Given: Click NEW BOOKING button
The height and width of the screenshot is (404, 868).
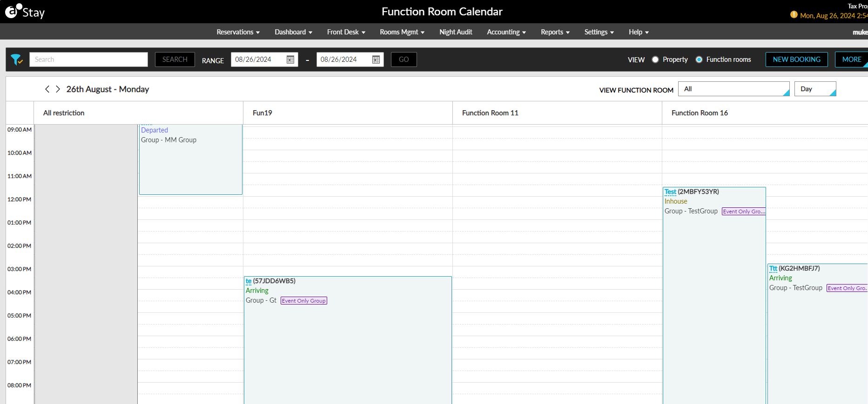Looking at the screenshot, I should point(797,60).
